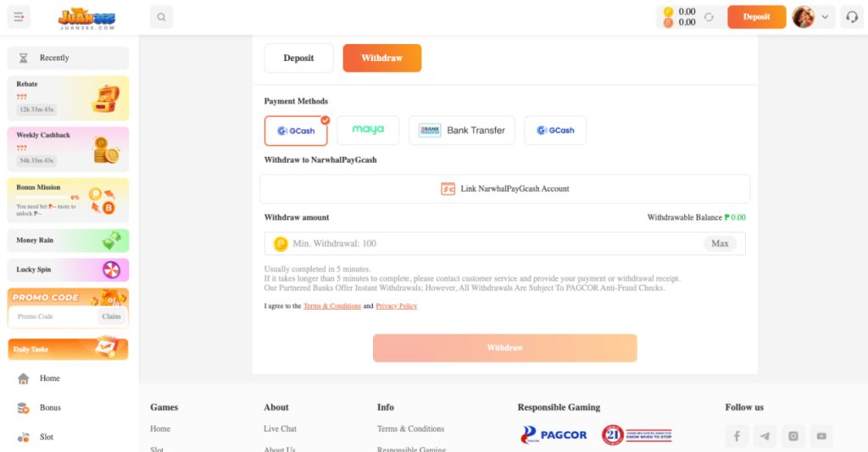Open the hamburger sidebar menu
The image size is (868, 452).
pyautogui.click(x=19, y=17)
